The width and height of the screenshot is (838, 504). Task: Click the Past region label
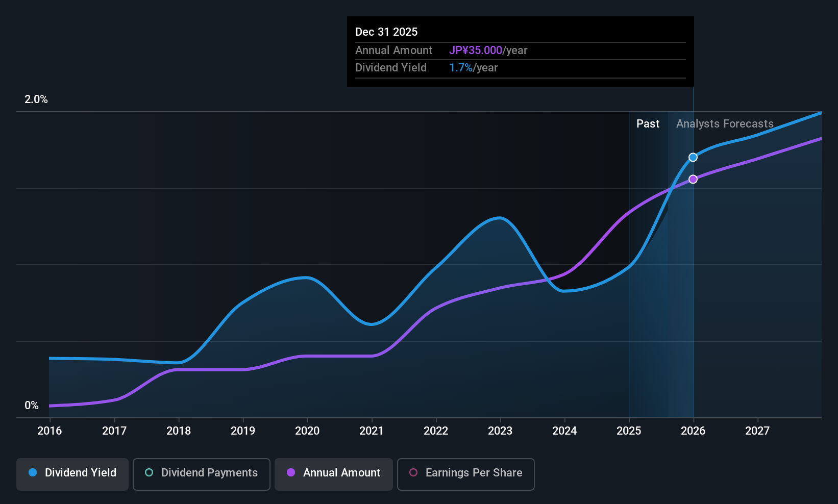648,124
